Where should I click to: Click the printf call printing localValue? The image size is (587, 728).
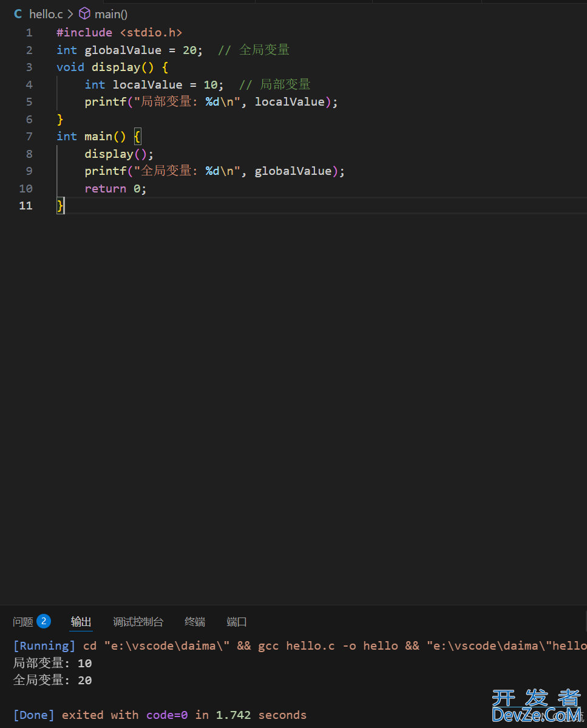coord(211,101)
